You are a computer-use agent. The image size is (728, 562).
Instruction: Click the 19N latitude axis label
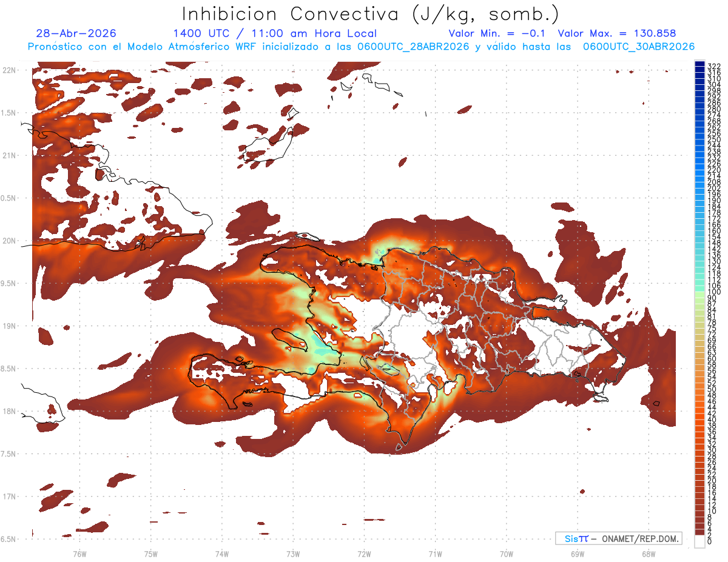8,326
